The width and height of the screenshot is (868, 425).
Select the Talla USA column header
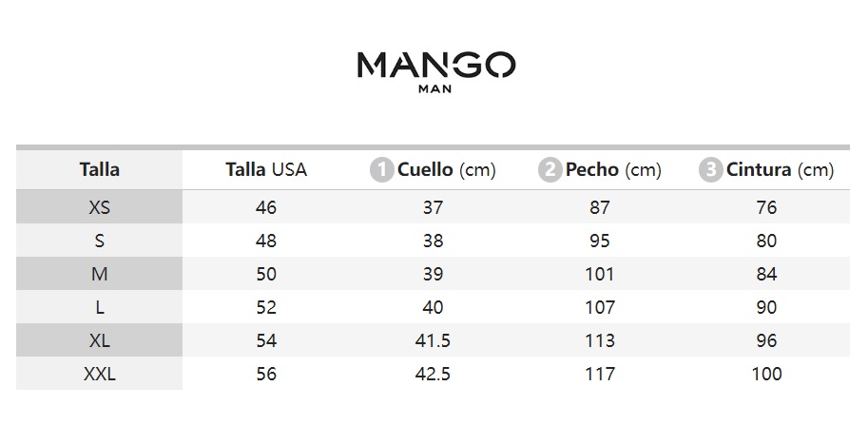coord(266,169)
